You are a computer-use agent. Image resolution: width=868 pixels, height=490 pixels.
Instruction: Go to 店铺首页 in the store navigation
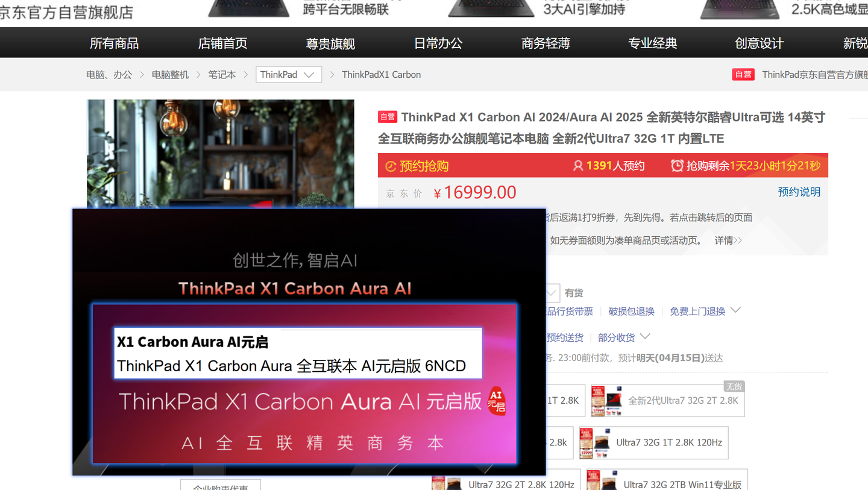click(x=222, y=43)
